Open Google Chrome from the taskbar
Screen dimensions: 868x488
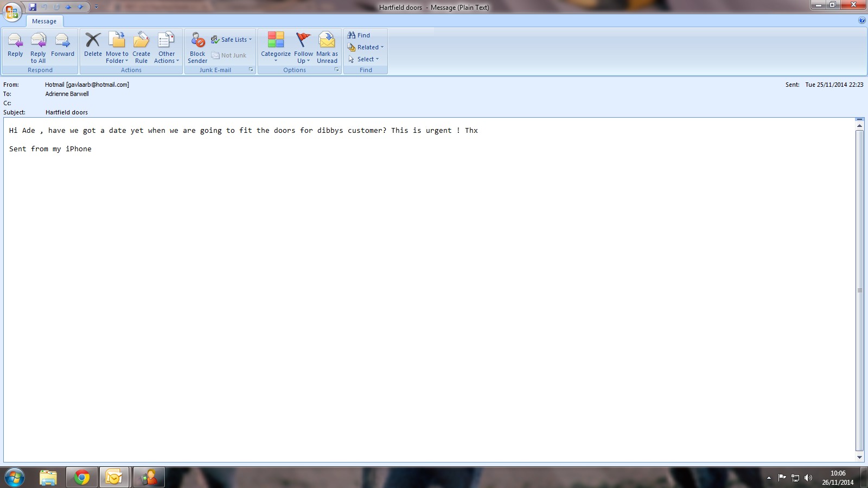point(82,477)
